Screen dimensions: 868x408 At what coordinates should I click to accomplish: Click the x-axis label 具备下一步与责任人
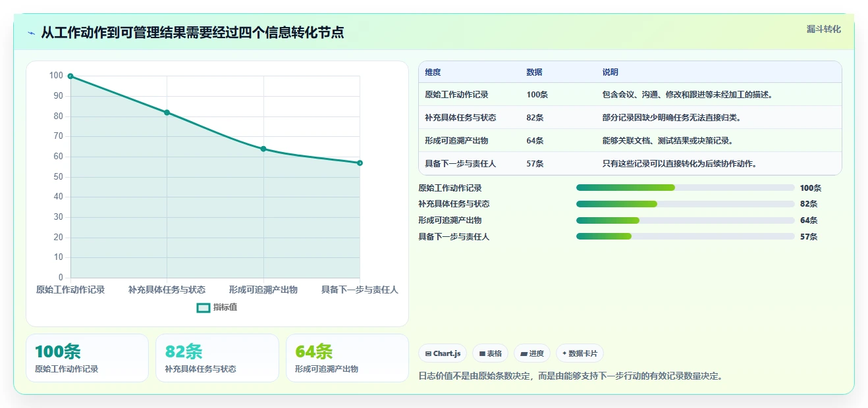pos(360,290)
